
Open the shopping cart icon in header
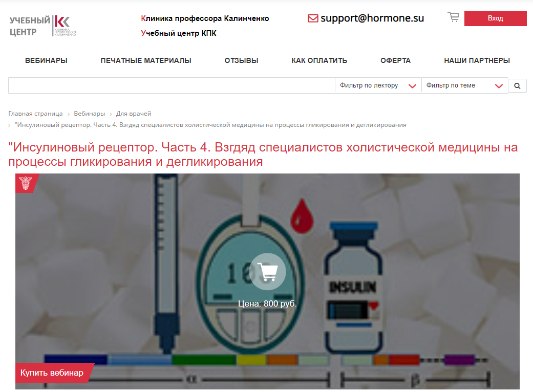click(453, 17)
